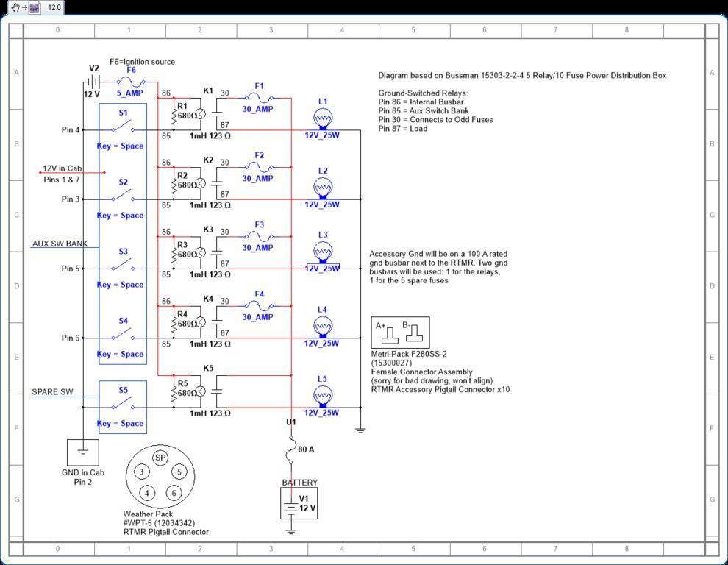Click the 'Ground-Switched Relays:' heading
This screenshot has height=565, width=728.
[423, 93]
